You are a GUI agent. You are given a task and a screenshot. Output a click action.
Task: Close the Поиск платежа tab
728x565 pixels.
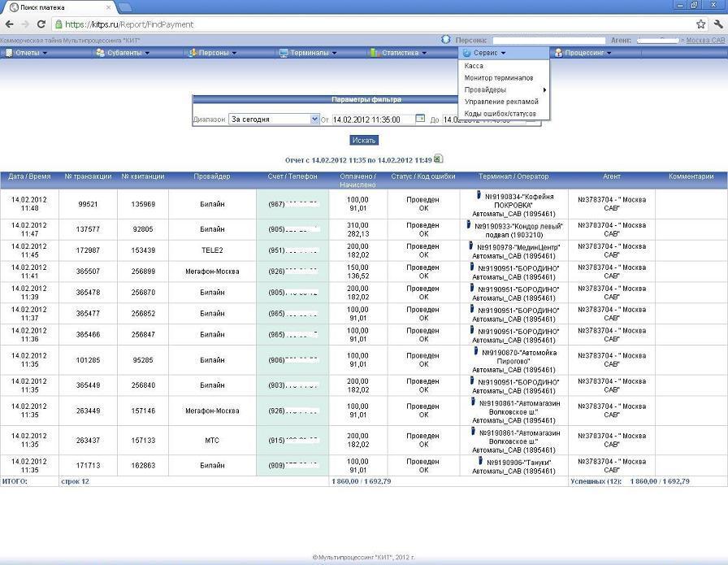(x=108, y=7)
